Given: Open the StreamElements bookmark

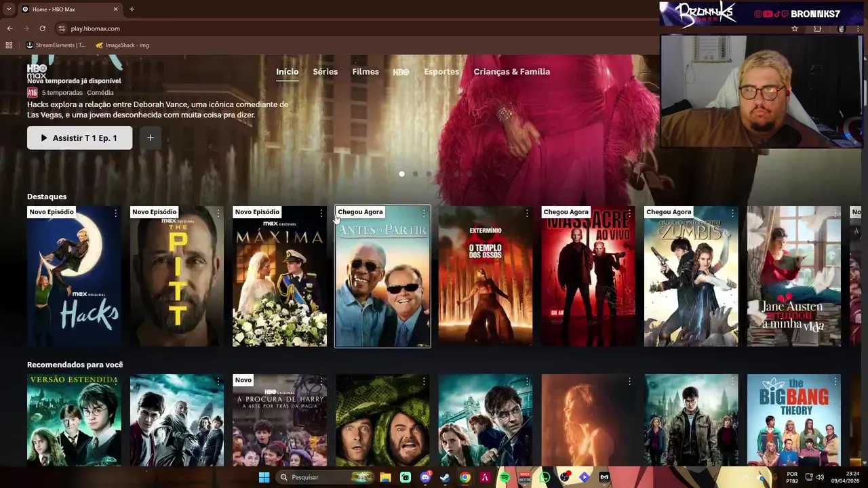Looking at the screenshot, I should coord(56,45).
